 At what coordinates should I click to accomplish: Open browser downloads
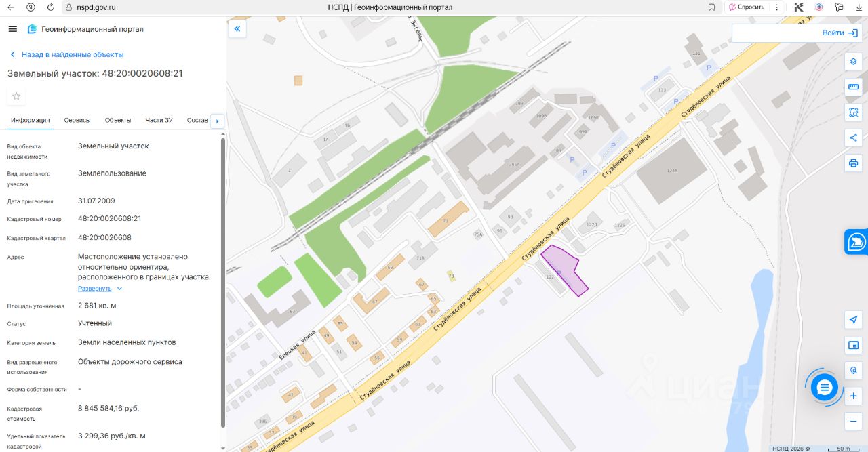click(x=859, y=7)
